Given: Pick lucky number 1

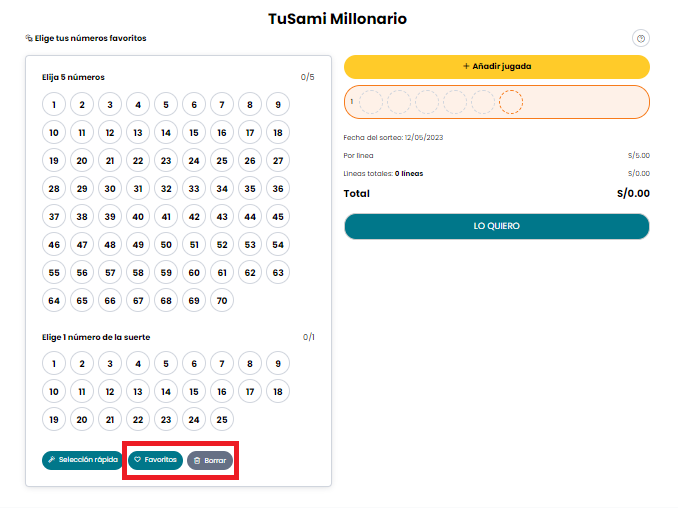Looking at the screenshot, I should tap(54, 364).
